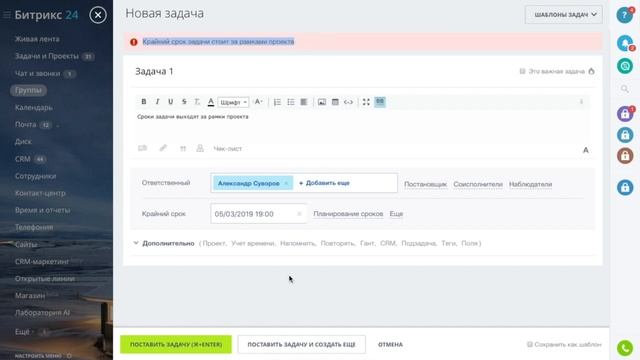
Task: Apply strikethrough formatting
Action: [184, 102]
